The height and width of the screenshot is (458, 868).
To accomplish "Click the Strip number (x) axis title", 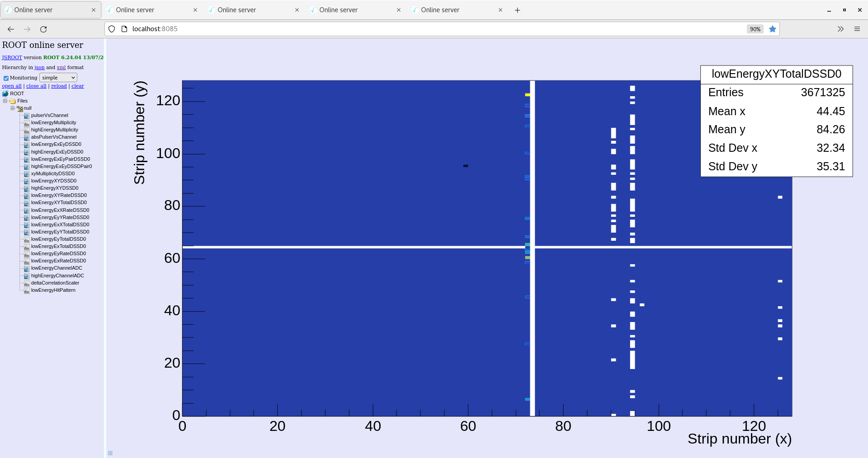I will coord(740,439).
